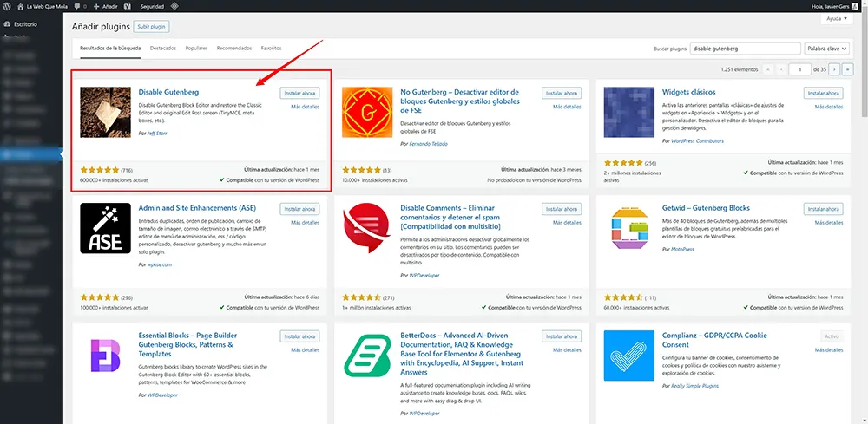The height and width of the screenshot is (424, 868).
Task: Go to the next results page
Action: (x=834, y=68)
